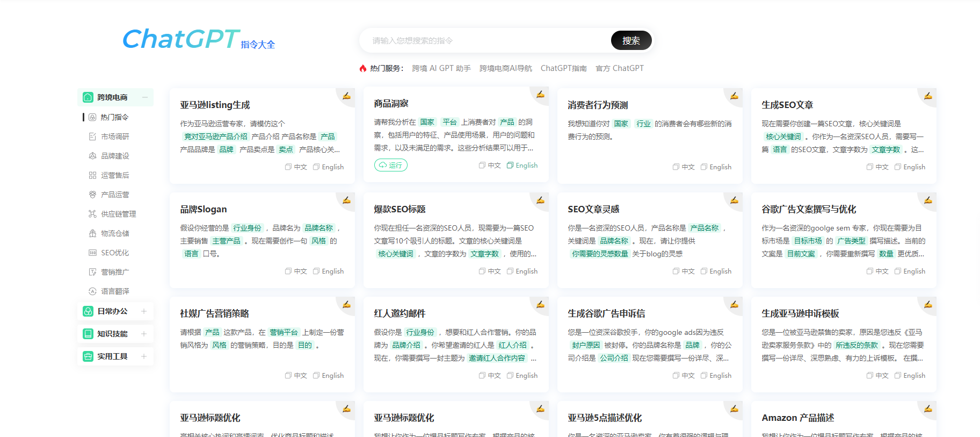Open the Amazon 产品描述 card title

[797, 418]
